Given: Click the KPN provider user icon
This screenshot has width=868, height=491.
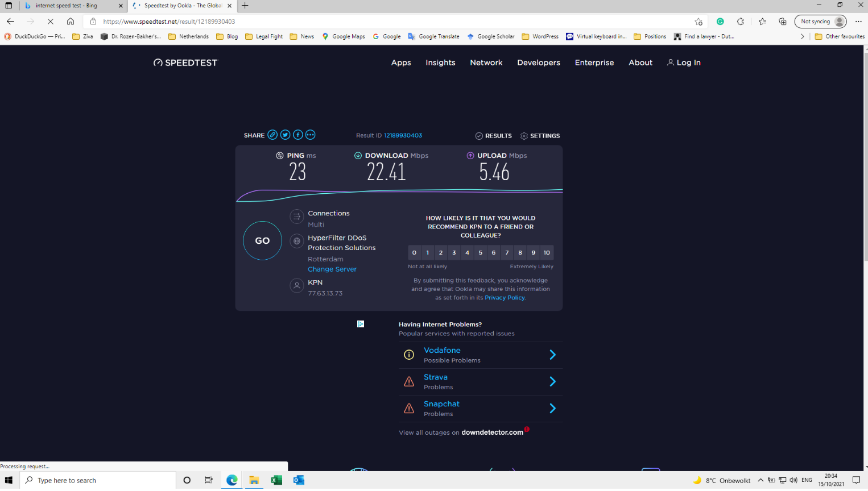Looking at the screenshot, I should (296, 285).
